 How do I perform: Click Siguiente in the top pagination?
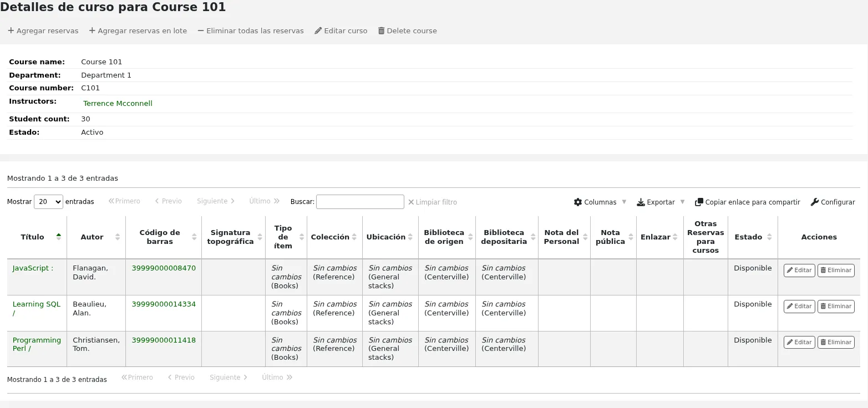click(216, 201)
